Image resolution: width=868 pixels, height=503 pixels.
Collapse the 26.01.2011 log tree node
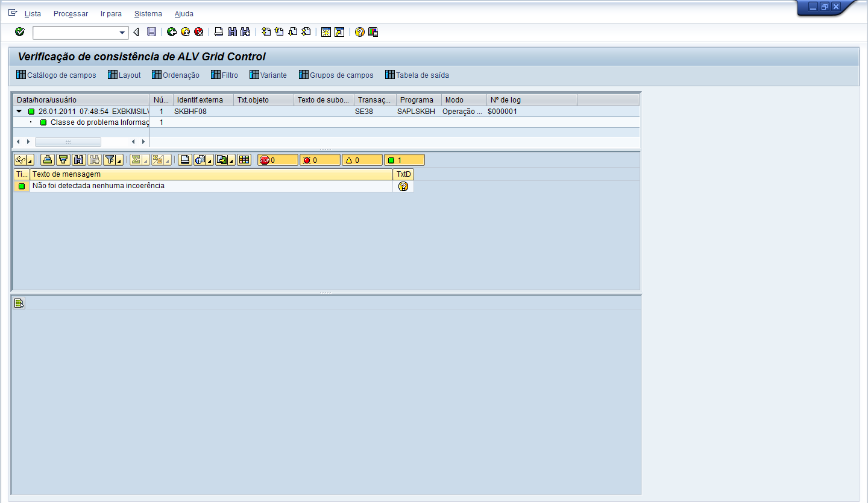pos(19,112)
